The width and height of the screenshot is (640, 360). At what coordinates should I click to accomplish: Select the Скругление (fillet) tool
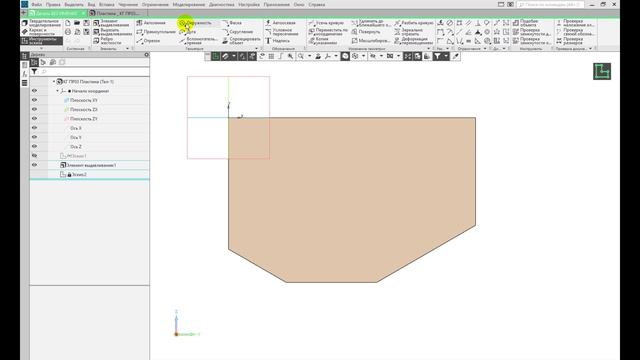tap(238, 32)
